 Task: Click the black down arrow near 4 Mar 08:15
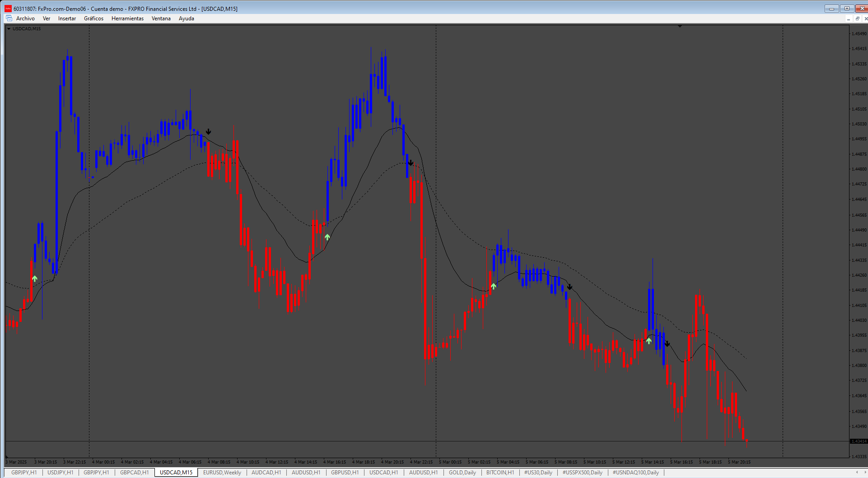(208, 132)
